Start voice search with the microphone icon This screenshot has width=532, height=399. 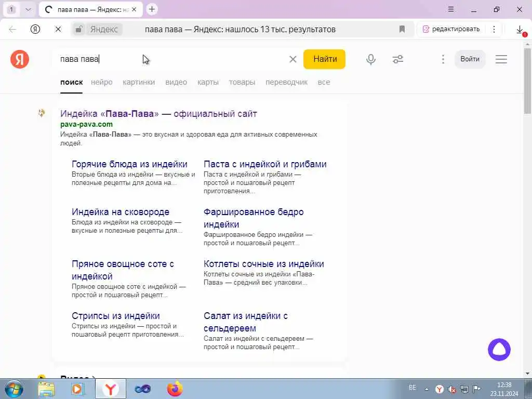tap(371, 59)
